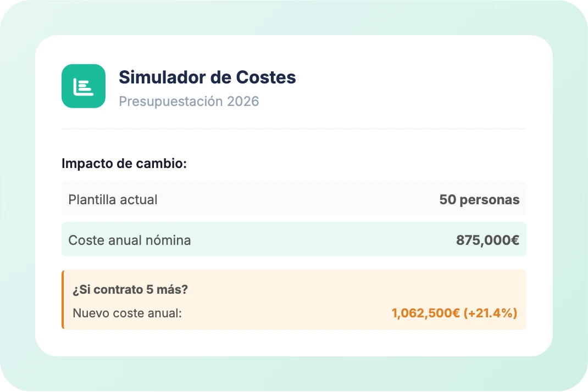588x392 pixels.
Task: Click the orange accent bar of the scenario box
Action: (63, 300)
